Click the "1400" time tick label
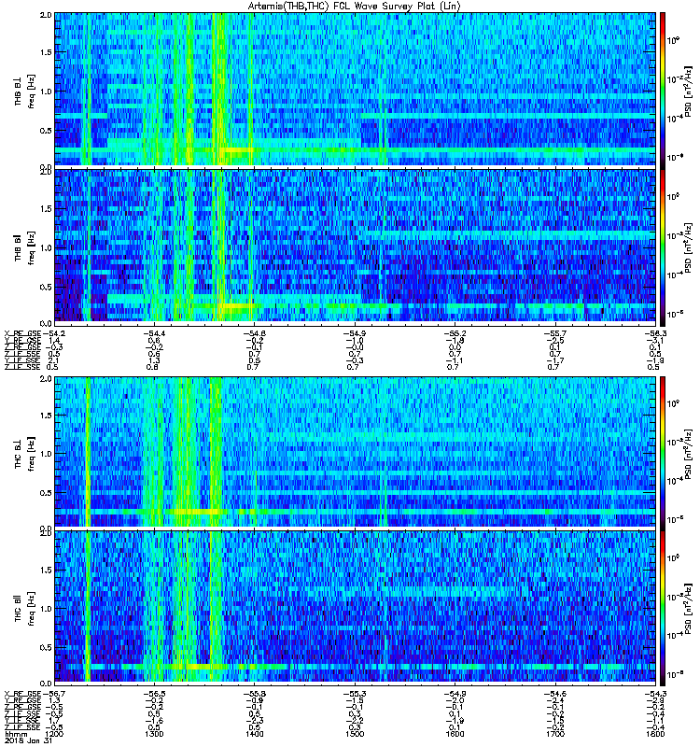 pyautogui.click(x=254, y=734)
